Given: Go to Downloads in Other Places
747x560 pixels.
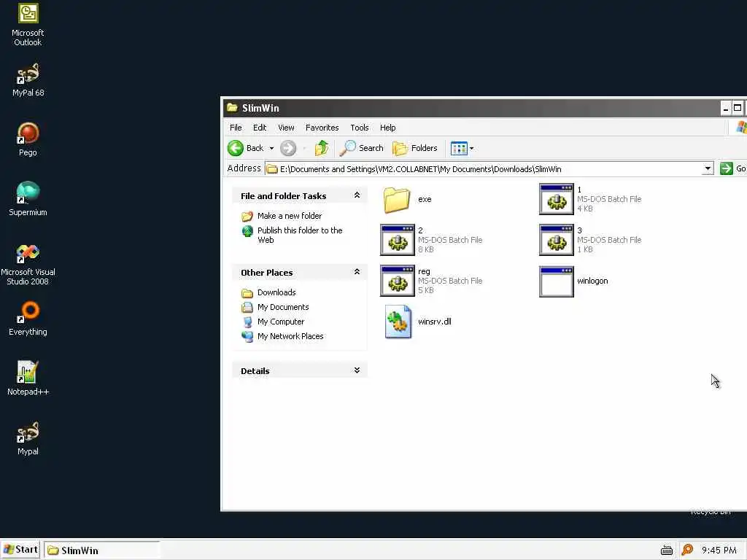Looking at the screenshot, I should coord(276,292).
